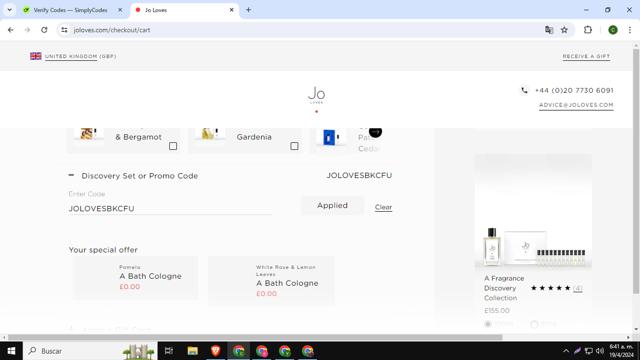Click the Enter Code input field
640x360 pixels.
(x=170, y=208)
